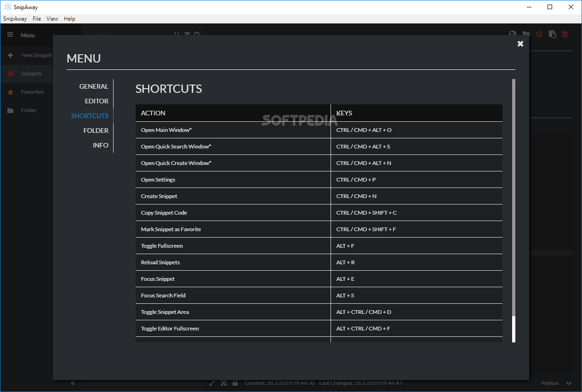Click the 'CTRL / CMD + N' keys cell
The image size is (582, 392).
(417, 196)
